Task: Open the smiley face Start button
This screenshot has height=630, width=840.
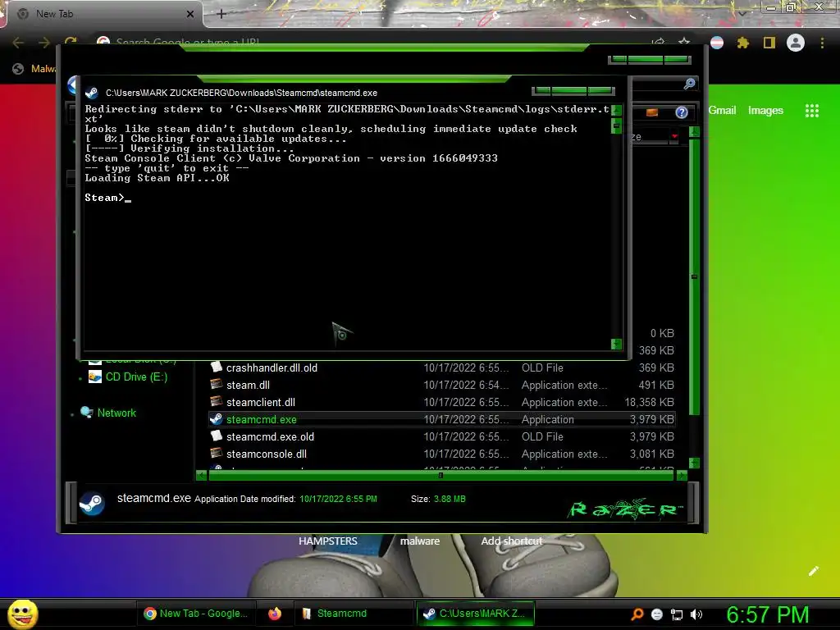Action: [x=23, y=614]
